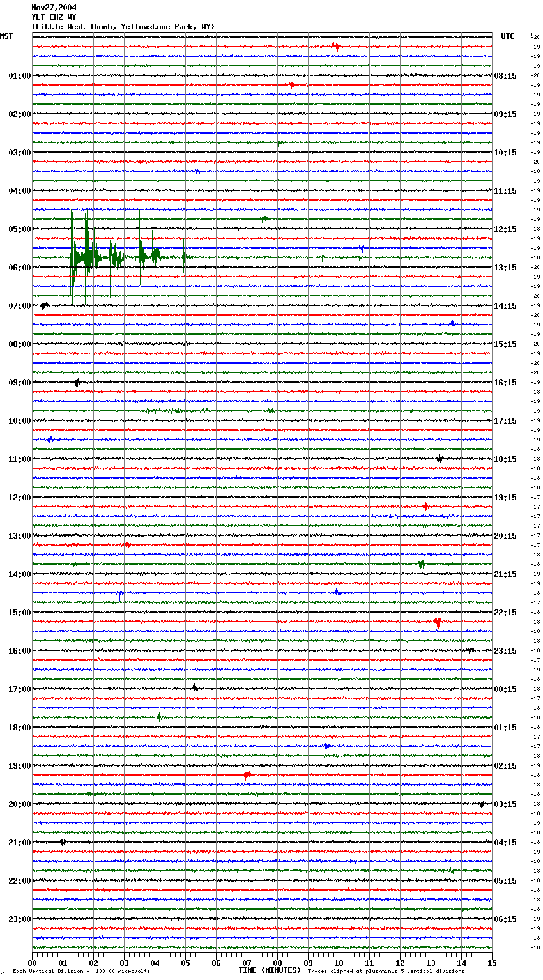The height and width of the screenshot is (980, 543).
Task: Click the 12:15 UTC time label
Action: (x=505, y=229)
